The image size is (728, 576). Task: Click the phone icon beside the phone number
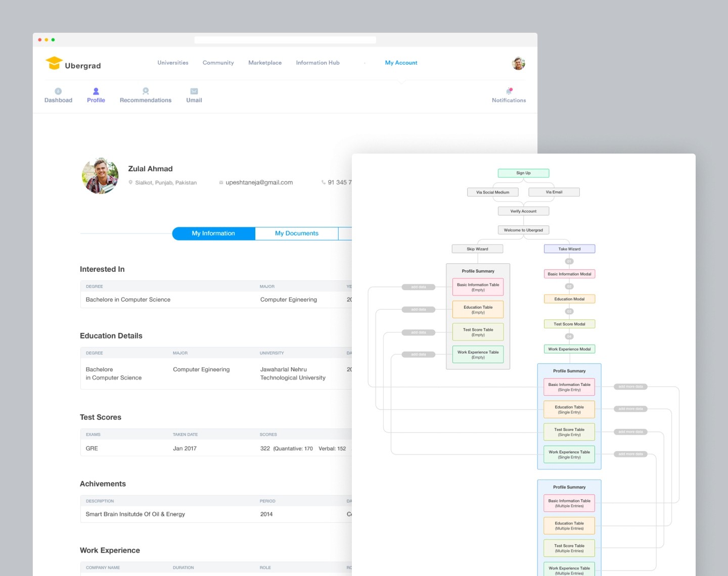click(x=324, y=182)
